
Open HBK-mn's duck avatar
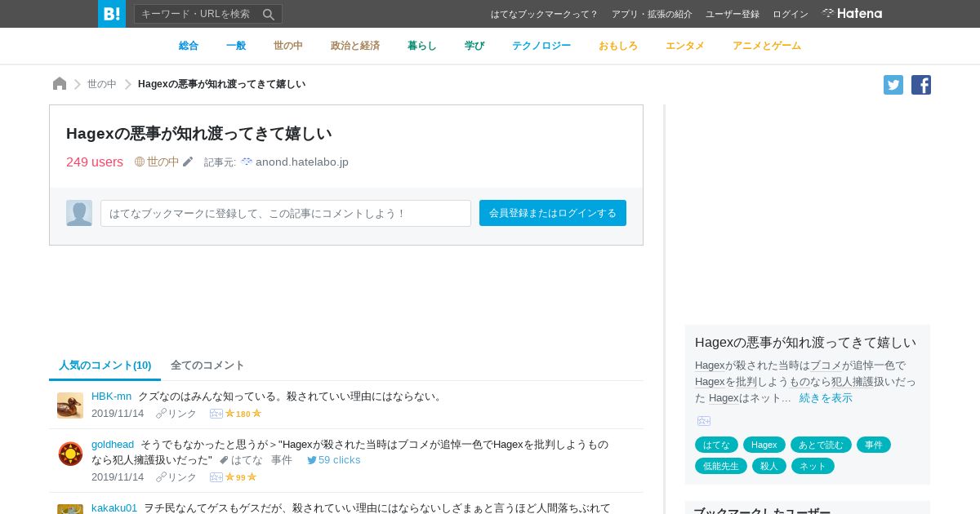coord(70,405)
